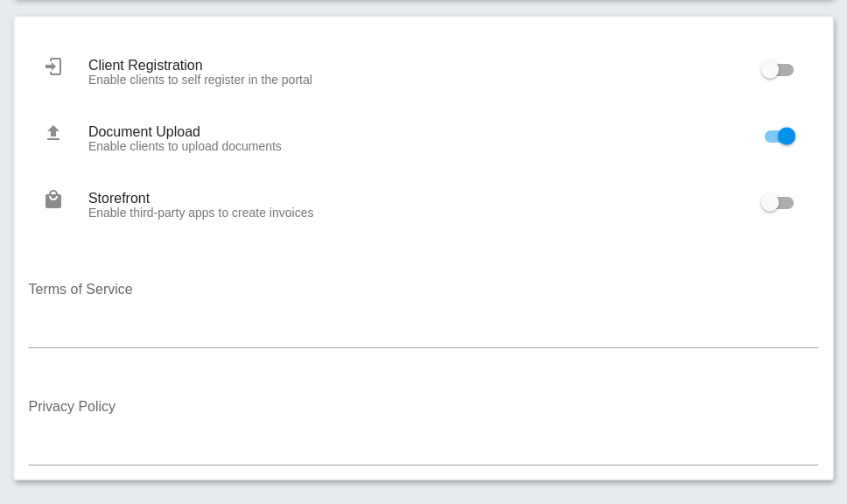847x504 pixels.
Task: Click the underline beneath Terms of Service
Action: pos(423,347)
